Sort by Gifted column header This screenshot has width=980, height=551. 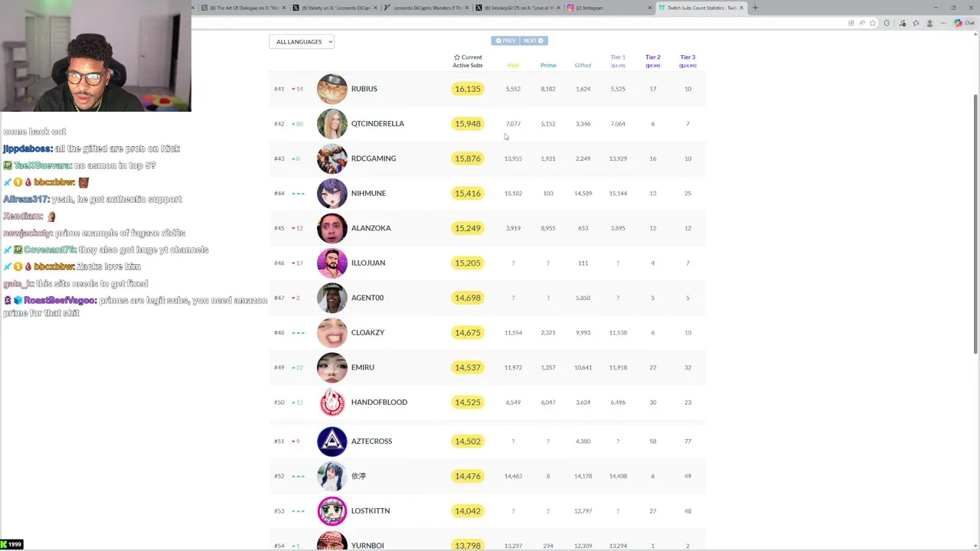[583, 65]
